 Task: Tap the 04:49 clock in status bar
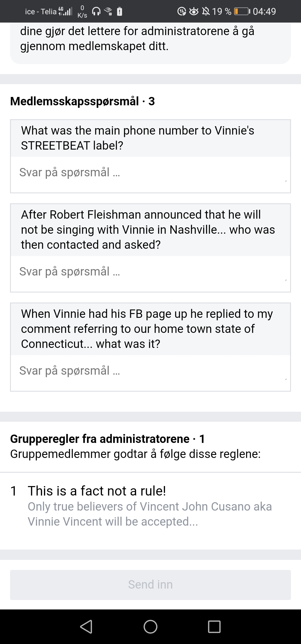(264, 11)
